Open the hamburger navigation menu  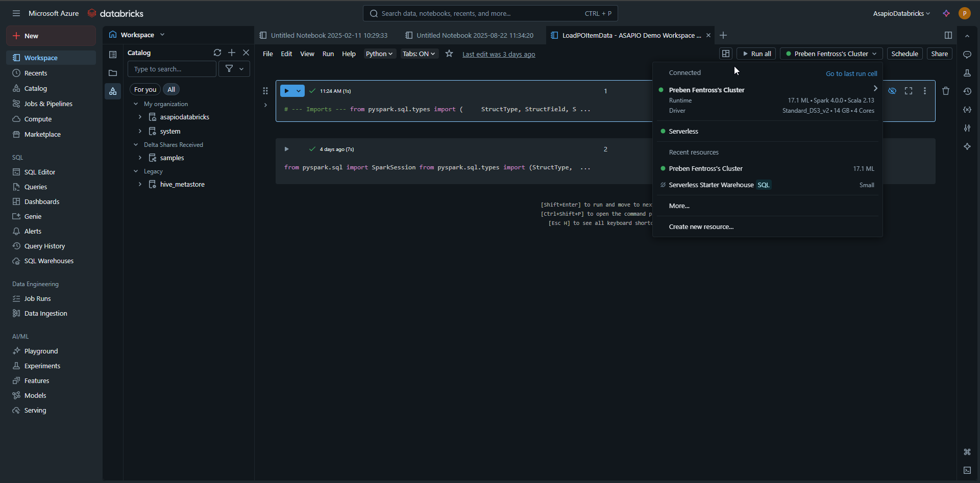coord(16,13)
